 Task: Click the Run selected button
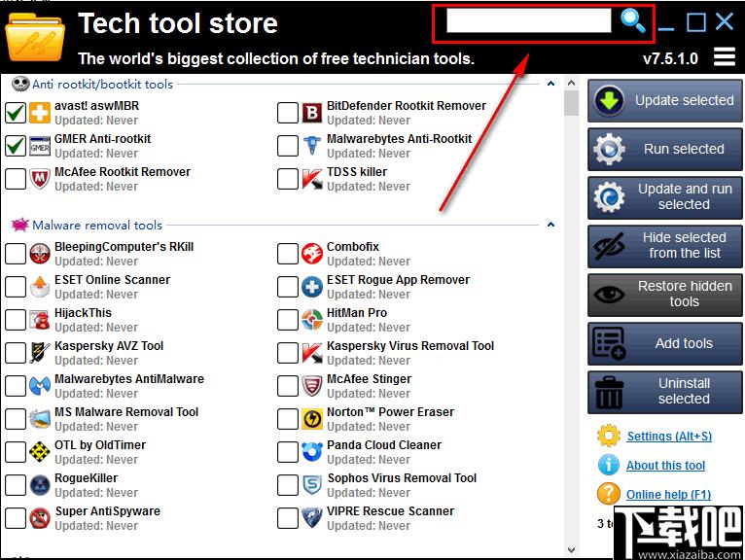point(664,149)
